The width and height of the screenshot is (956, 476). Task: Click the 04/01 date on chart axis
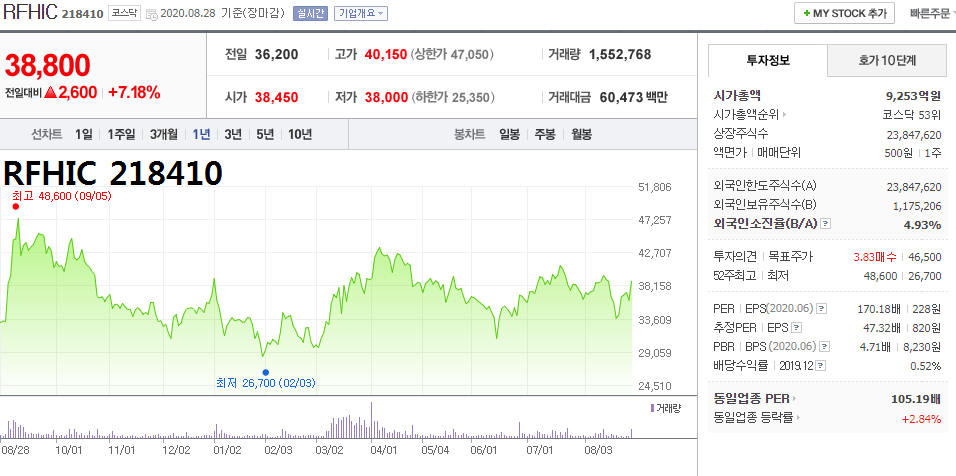[x=383, y=450]
